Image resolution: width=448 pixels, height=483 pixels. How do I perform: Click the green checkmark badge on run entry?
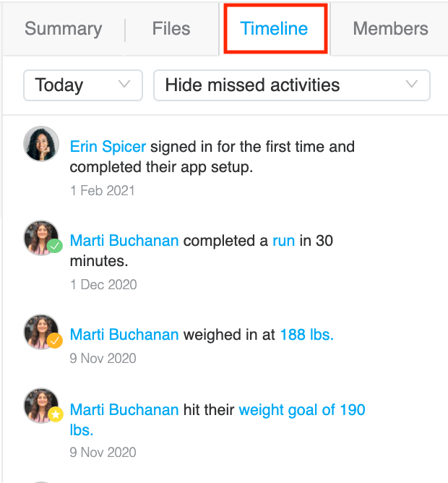coord(55,246)
